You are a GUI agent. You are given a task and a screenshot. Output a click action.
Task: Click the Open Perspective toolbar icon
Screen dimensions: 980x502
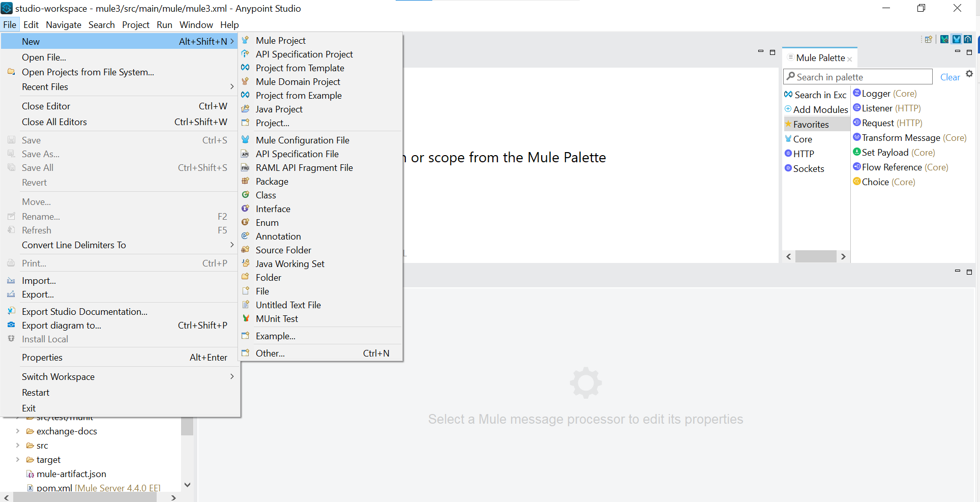point(928,39)
